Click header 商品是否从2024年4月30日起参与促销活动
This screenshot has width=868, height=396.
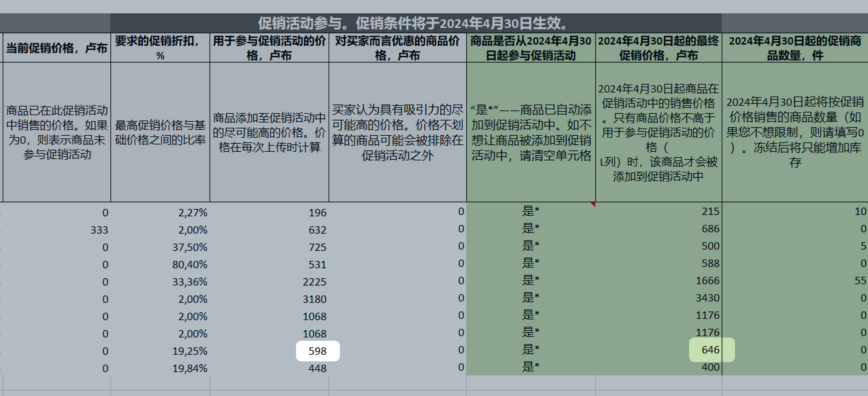(x=531, y=48)
